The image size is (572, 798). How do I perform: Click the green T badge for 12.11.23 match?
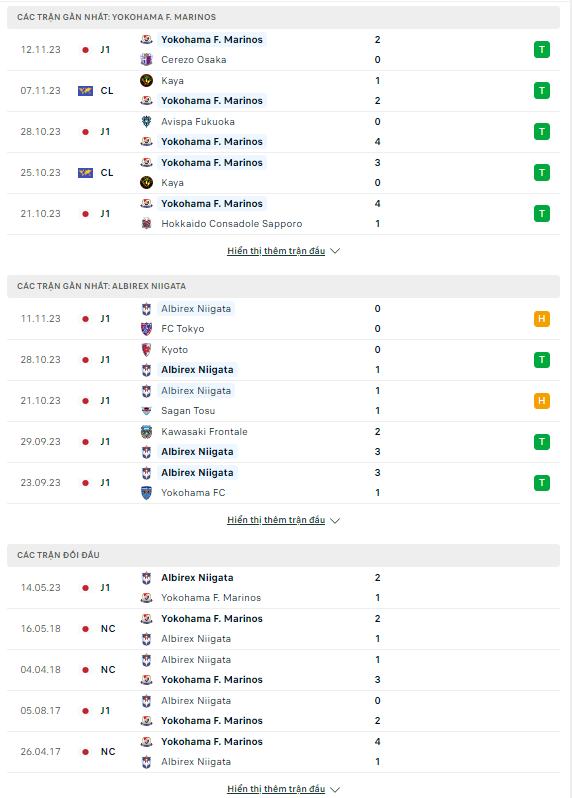(x=542, y=50)
